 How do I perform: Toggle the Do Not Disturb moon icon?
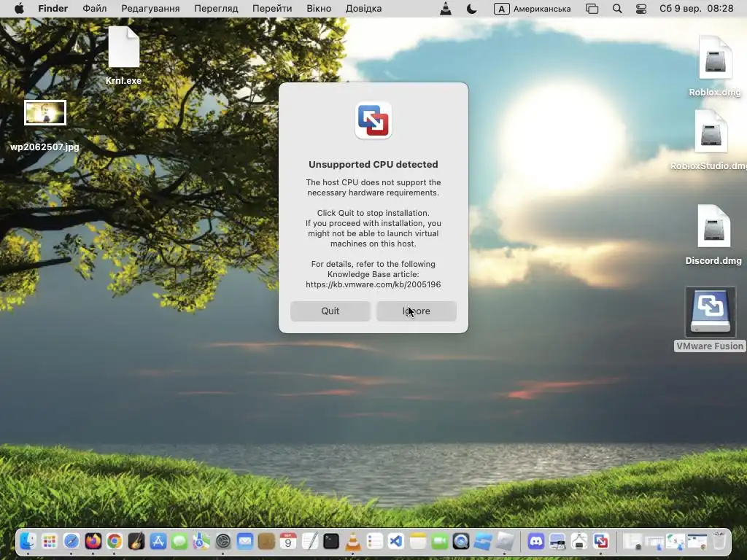pyautogui.click(x=471, y=9)
